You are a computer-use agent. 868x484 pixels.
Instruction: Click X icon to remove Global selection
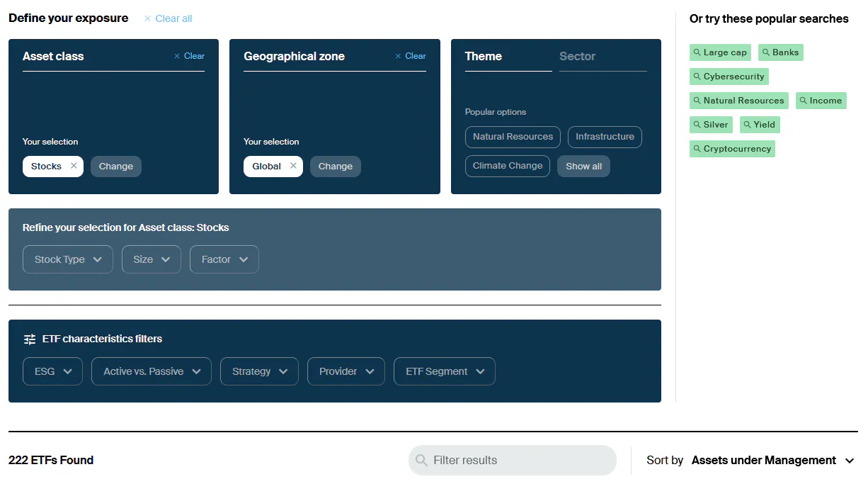(x=292, y=166)
